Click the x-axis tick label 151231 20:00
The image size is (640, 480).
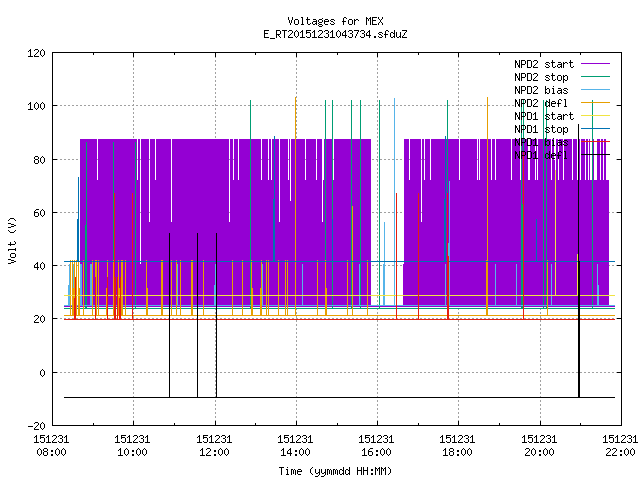coord(539,446)
